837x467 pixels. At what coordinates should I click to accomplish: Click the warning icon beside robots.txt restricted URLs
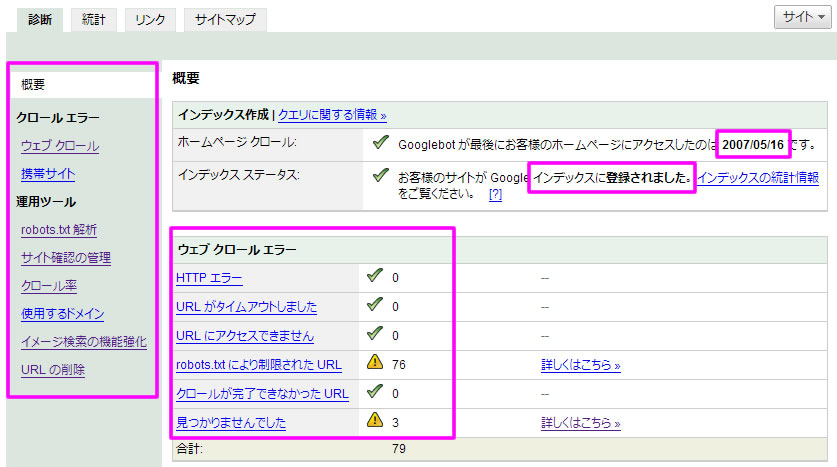[x=377, y=365]
